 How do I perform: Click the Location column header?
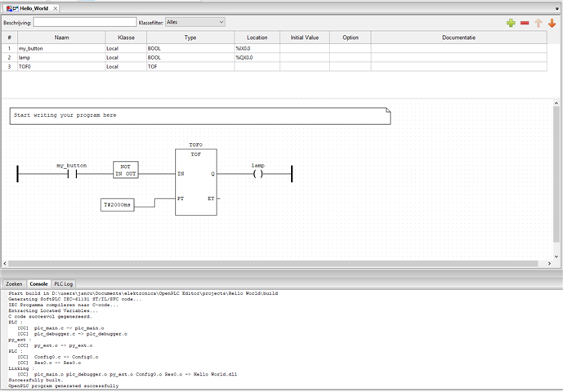[257, 38]
